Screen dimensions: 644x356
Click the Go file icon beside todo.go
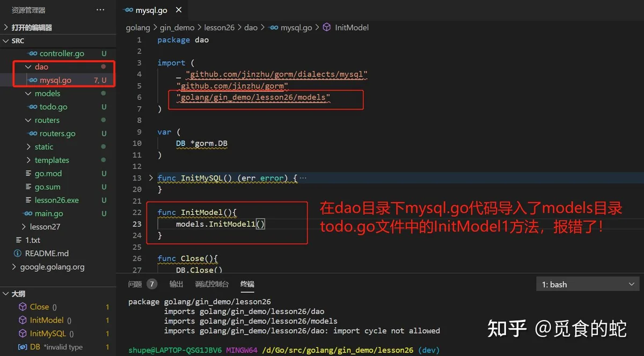point(33,107)
